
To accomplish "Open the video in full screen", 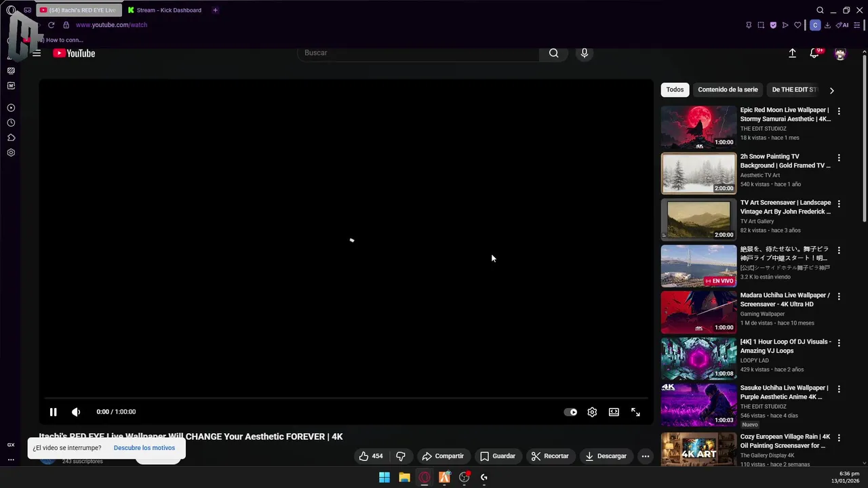I will (635, 412).
